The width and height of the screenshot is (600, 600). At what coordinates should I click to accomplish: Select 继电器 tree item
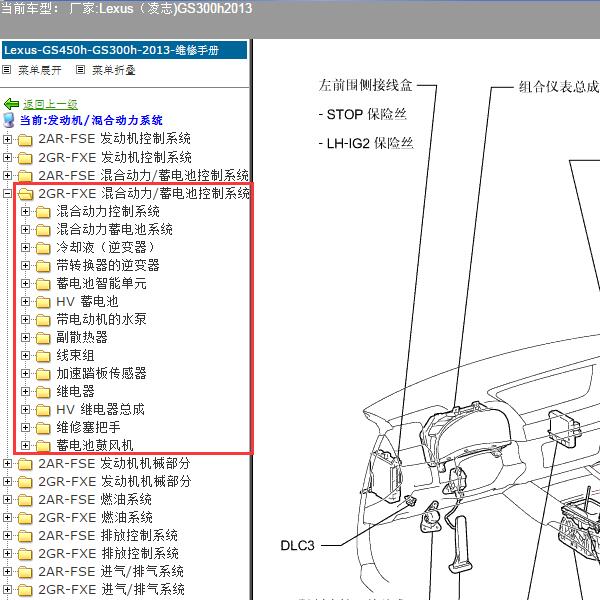click(x=75, y=391)
